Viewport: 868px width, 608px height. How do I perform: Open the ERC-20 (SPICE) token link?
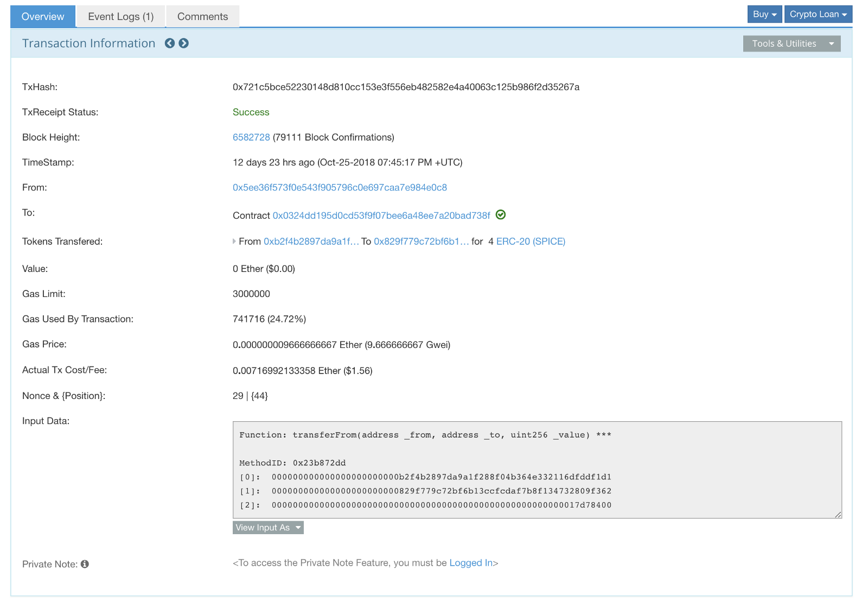pos(531,242)
